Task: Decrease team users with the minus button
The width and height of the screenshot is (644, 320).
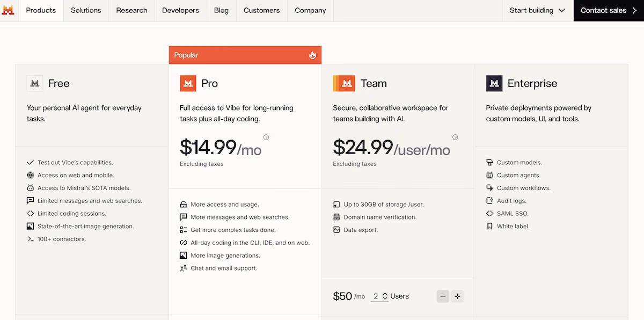Action: tap(443, 296)
